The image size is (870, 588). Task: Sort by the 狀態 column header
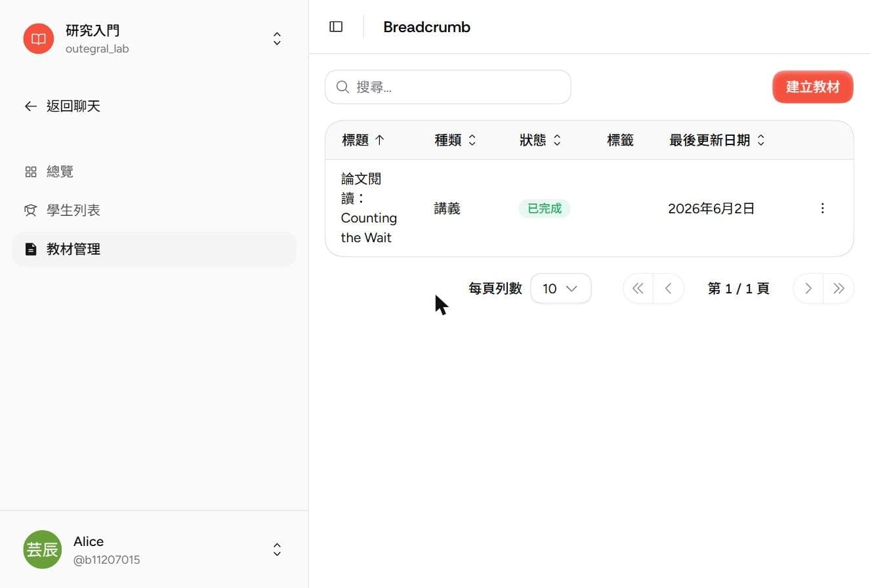[x=541, y=140]
